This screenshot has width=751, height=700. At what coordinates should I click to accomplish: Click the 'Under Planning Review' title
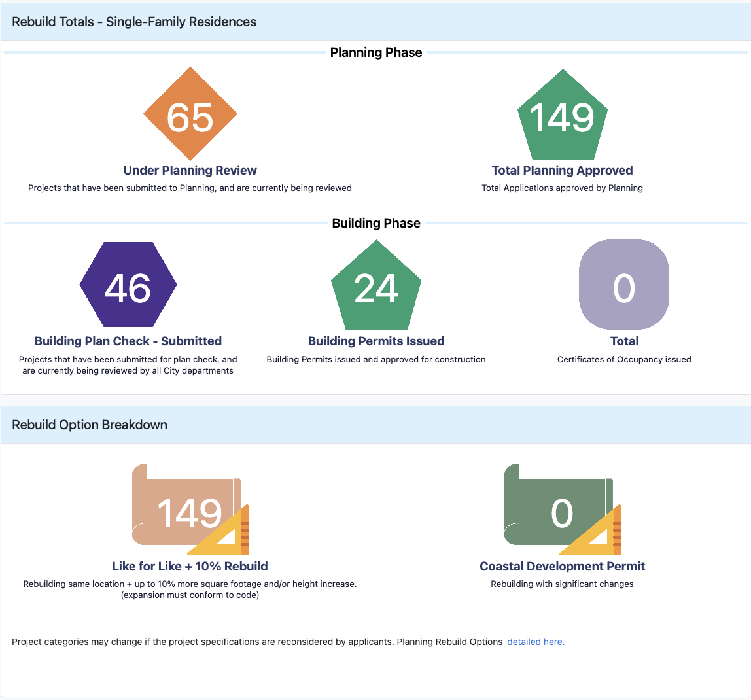190,171
